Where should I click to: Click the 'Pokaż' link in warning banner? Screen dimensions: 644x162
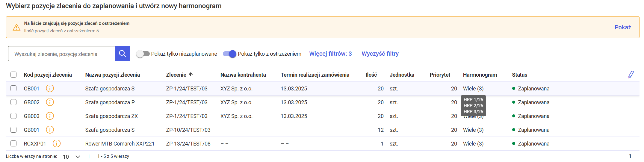click(x=623, y=28)
